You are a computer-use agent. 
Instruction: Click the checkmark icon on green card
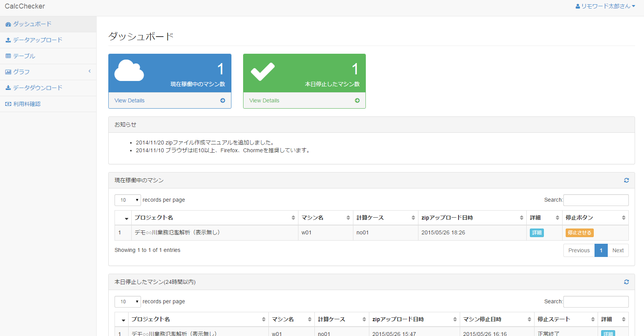pyautogui.click(x=263, y=71)
